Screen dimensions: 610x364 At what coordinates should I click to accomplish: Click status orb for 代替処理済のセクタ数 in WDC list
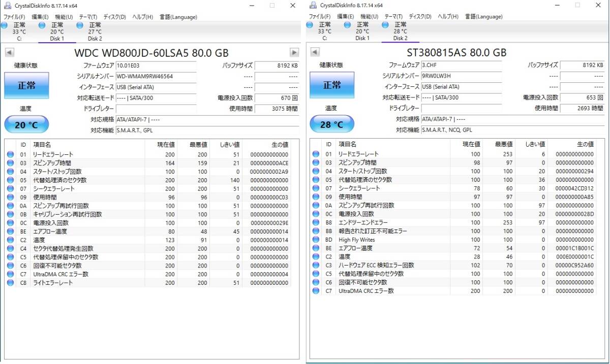pyautogui.click(x=10, y=180)
